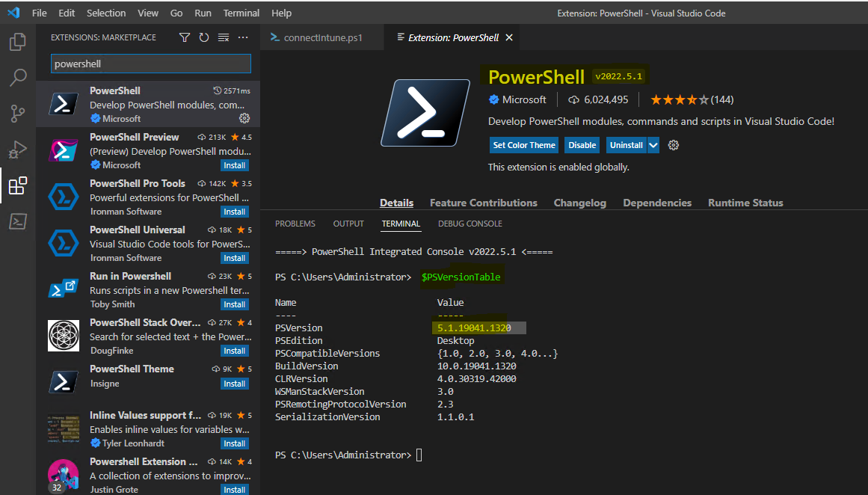Open the Run menu
This screenshot has width=868, height=495.
click(203, 13)
